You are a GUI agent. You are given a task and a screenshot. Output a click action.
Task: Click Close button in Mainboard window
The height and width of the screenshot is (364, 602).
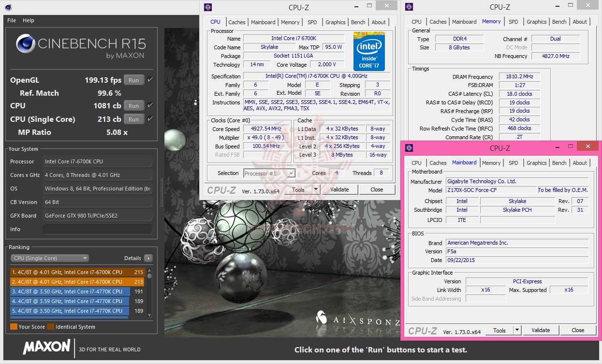point(578,330)
